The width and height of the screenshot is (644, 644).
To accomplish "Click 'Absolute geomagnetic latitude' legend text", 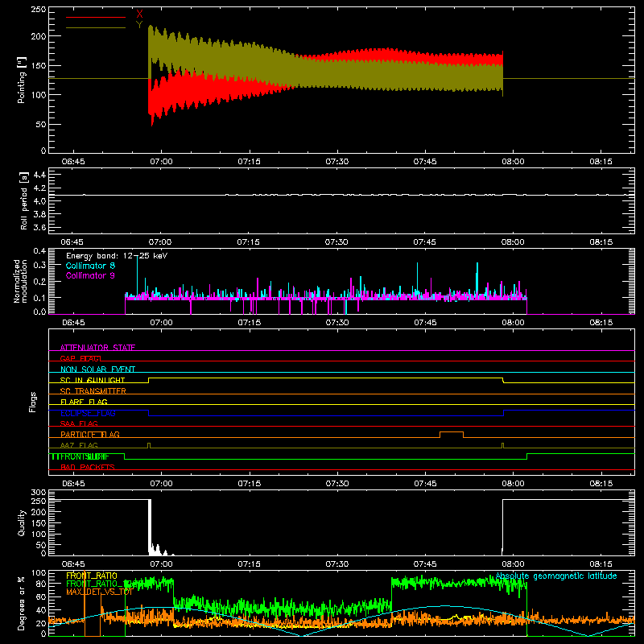I will (x=556, y=576).
